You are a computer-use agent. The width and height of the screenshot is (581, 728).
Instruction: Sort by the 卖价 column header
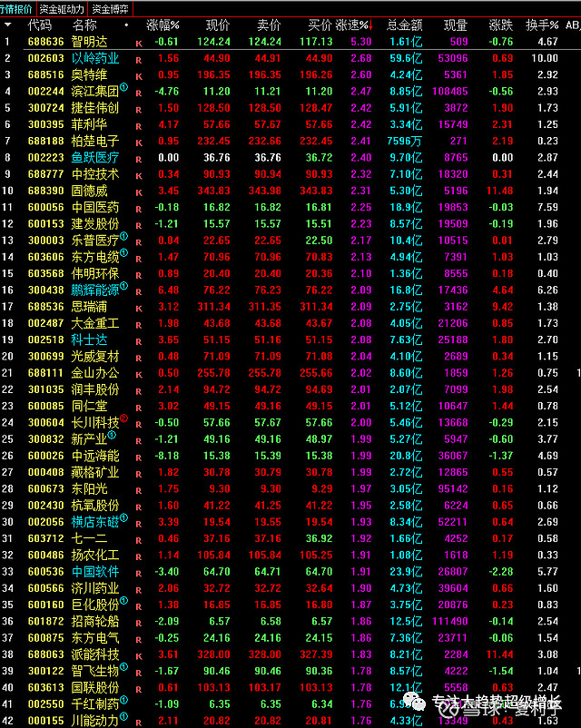269,25
